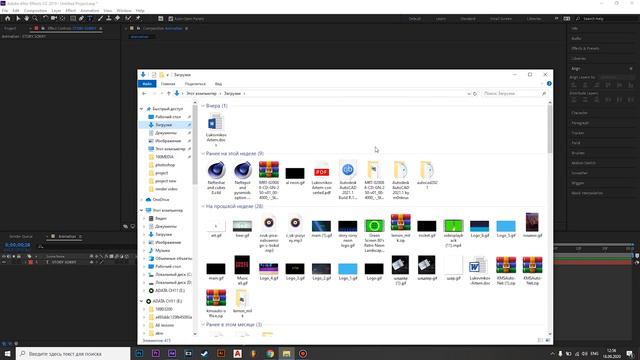Select the Home icon in After Effects toolbar
The width and height of the screenshot is (640, 360).
tap(7, 18)
